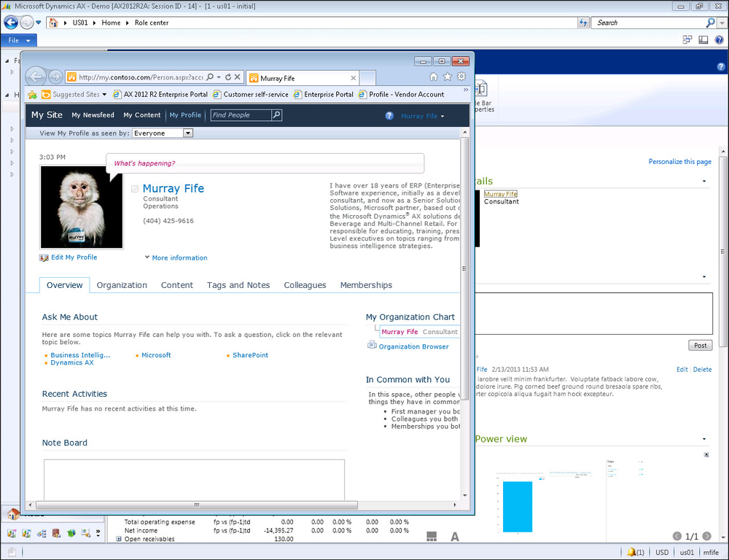
Task: Click the document attachment icon in status bar
Action: tap(12, 552)
